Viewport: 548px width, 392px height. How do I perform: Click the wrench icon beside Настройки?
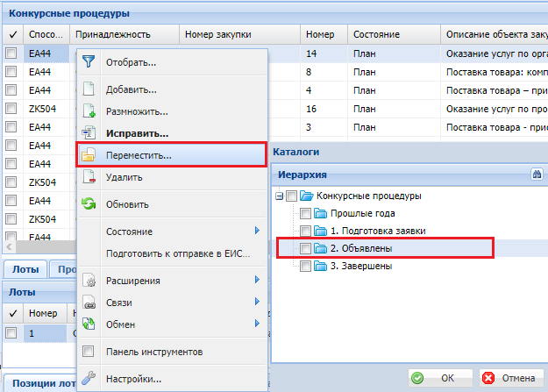(88, 379)
